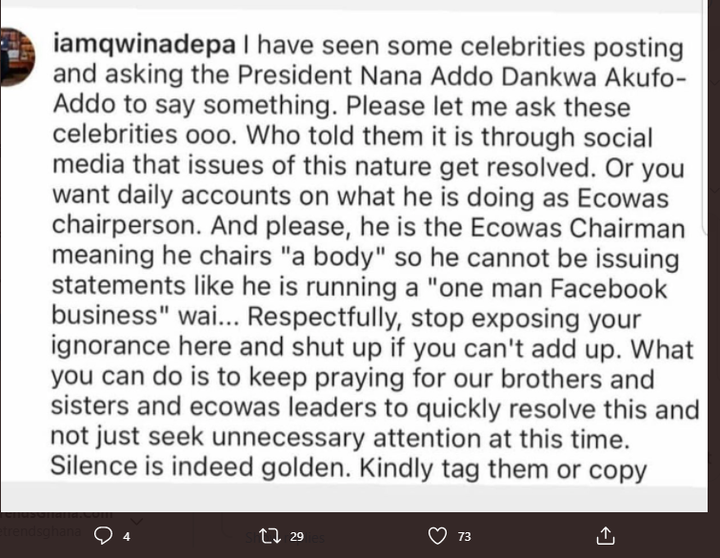Open the dimmed trendsghana.com name
The height and width of the screenshot is (558, 720).
tap(56, 514)
